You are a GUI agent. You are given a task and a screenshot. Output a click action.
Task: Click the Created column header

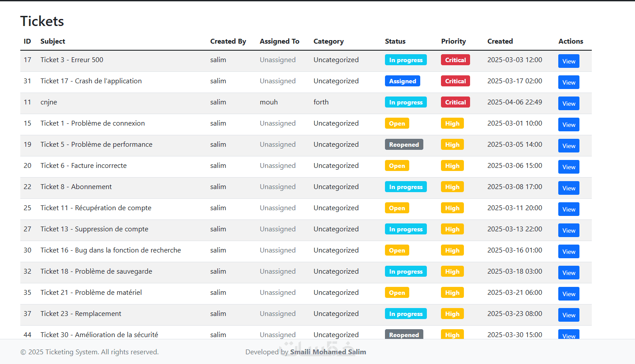click(500, 41)
